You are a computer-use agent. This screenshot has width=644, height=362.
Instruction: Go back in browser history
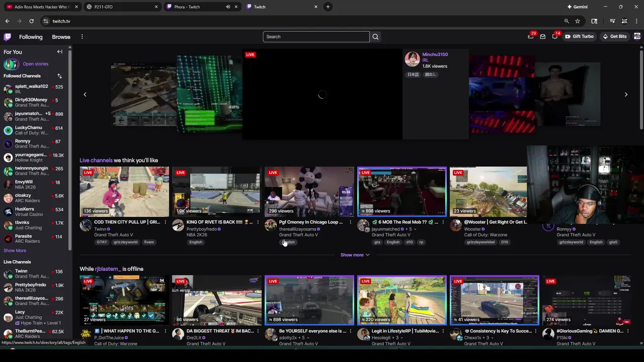click(7, 21)
